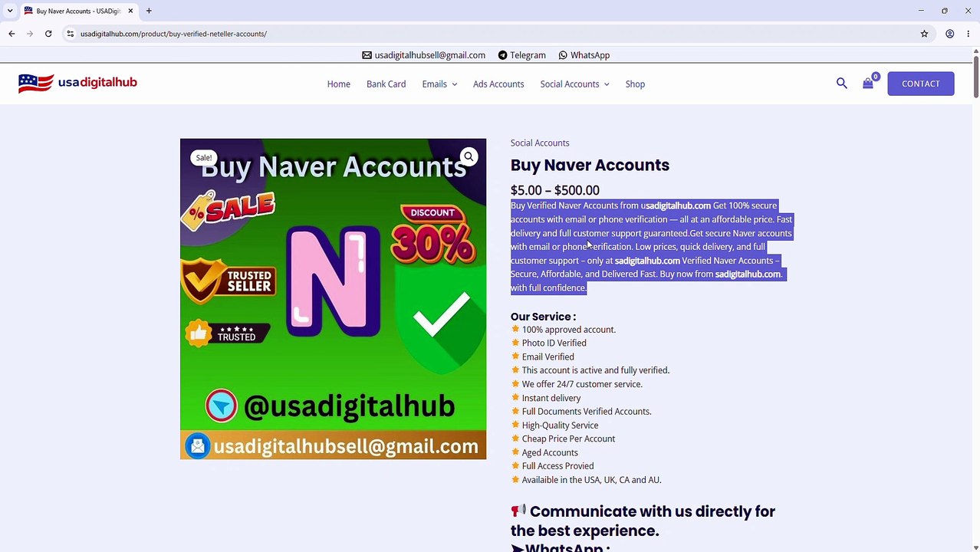Viewport: 980px width, 552px height.
Task: Click the Buy Naver Accounts heading
Action: pyautogui.click(x=590, y=165)
